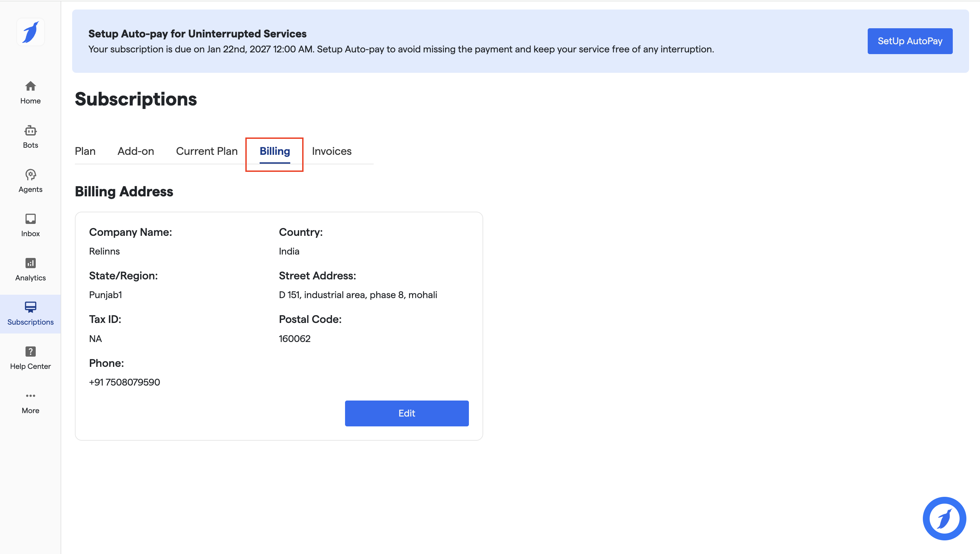Open the Current Plan tab
Screen dimensions: 980x554
207,151
